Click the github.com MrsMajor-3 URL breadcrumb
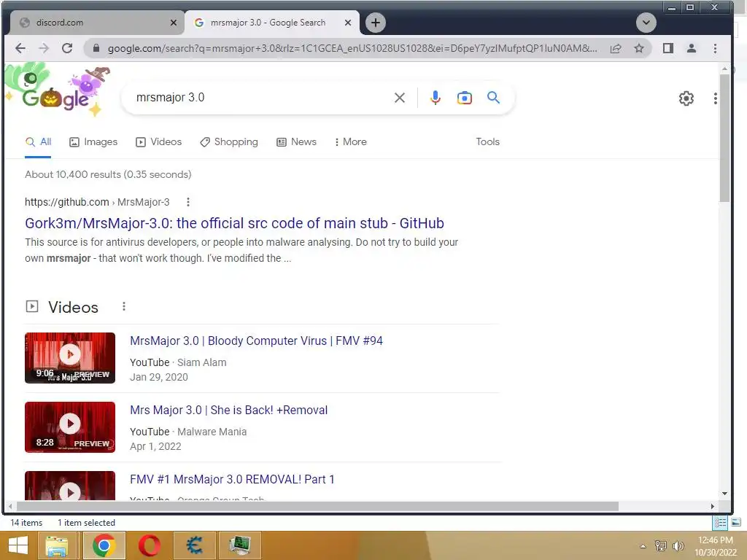Viewport: 747px width, 560px height. click(x=97, y=202)
